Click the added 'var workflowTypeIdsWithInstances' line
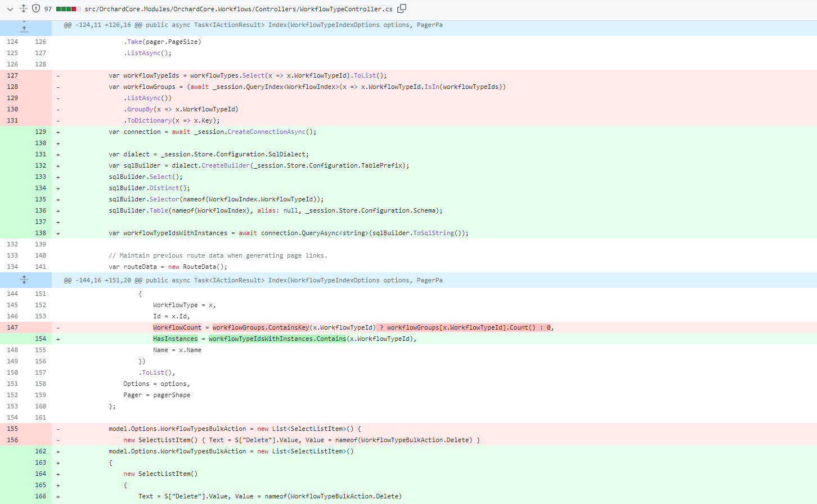Screen dimensions: 817x504 click(289, 233)
